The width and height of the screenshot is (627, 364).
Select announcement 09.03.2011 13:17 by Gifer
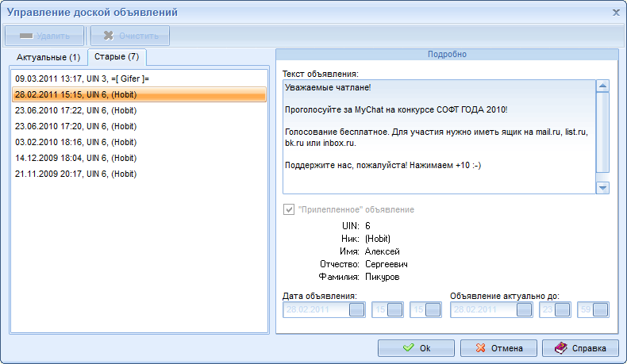coord(139,79)
